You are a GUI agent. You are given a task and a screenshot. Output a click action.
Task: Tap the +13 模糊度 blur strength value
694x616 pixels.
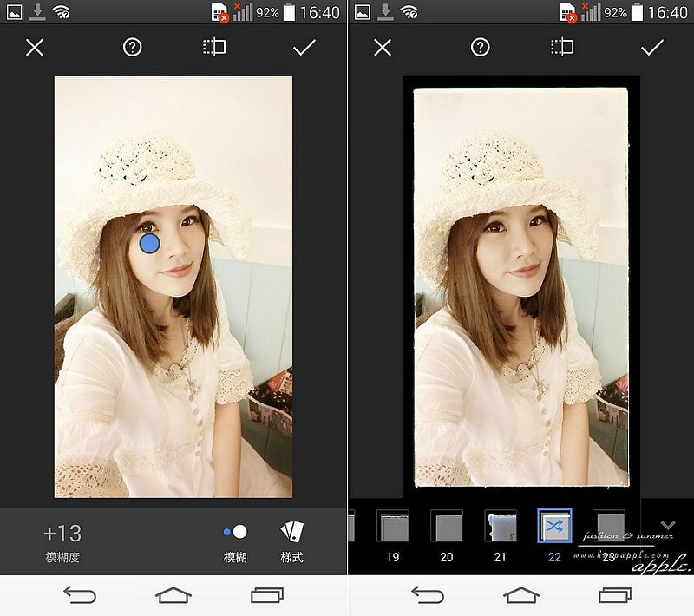[x=62, y=542]
